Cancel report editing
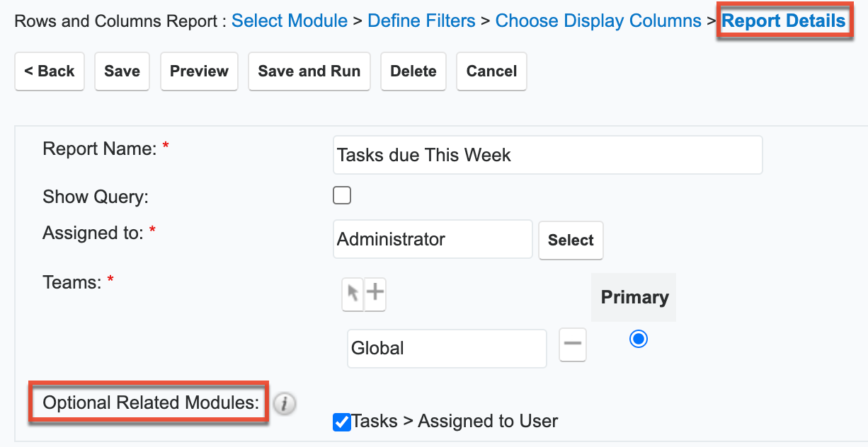 [491, 71]
